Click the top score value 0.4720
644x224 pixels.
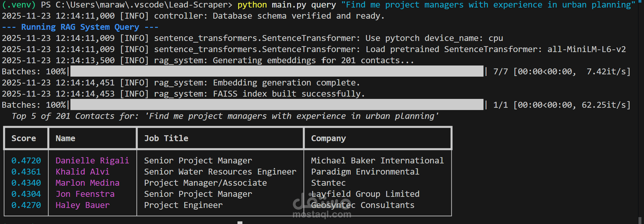pos(26,160)
